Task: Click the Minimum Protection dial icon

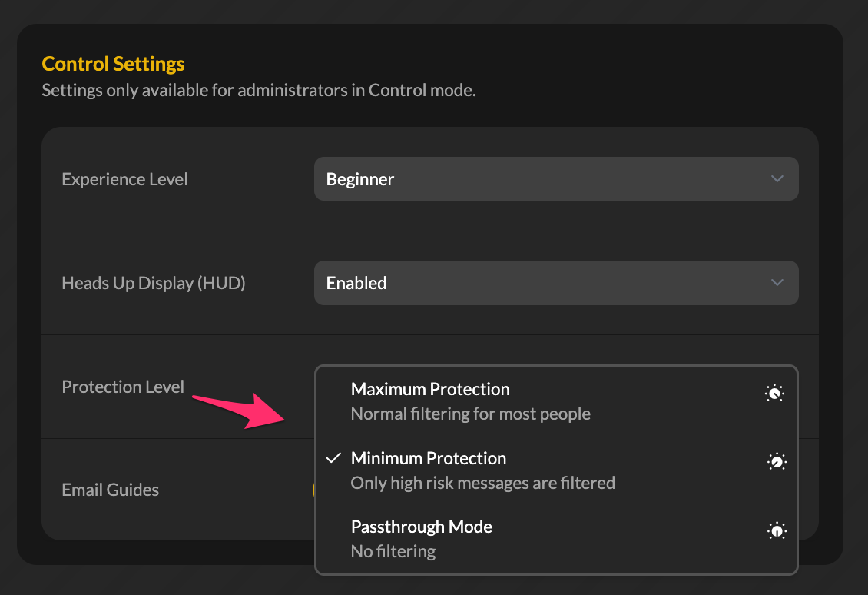Action: 777,461
